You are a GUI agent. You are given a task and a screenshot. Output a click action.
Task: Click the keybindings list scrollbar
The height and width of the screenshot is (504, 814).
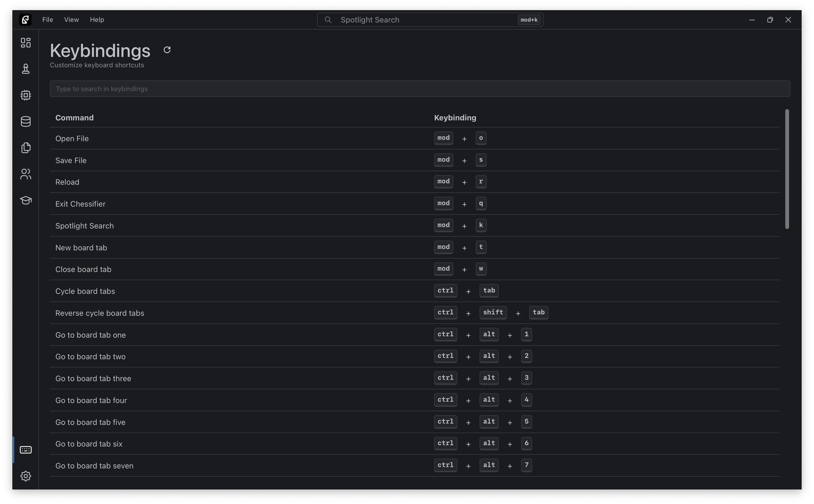[x=787, y=169]
